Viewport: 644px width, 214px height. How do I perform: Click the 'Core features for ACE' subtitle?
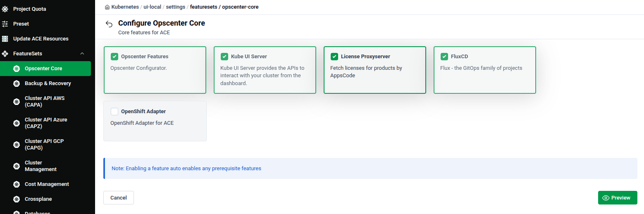click(144, 32)
